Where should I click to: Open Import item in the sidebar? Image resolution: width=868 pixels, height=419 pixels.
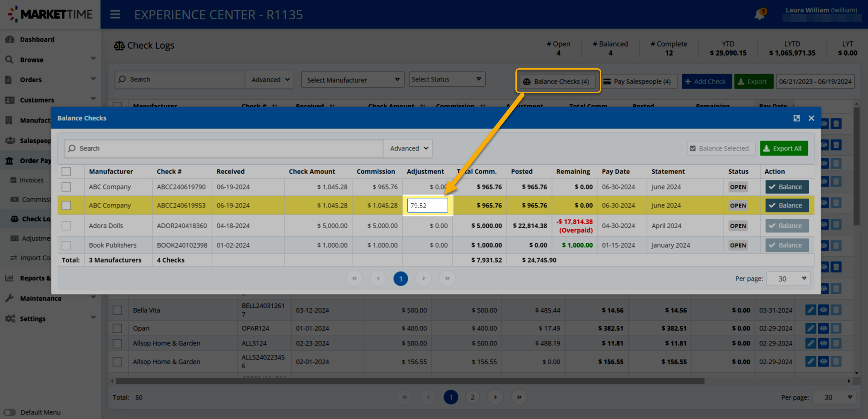pos(30,258)
